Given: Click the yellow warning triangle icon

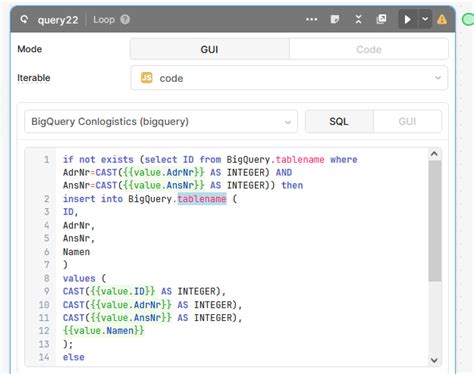Looking at the screenshot, I should pyautogui.click(x=442, y=20).
